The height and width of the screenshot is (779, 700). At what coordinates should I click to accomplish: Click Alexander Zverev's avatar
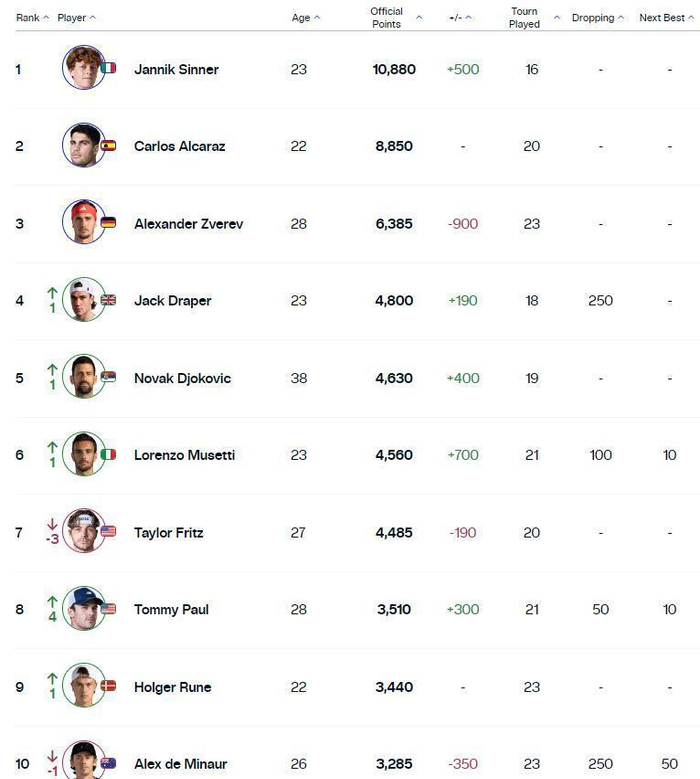[x=83, y=222]
